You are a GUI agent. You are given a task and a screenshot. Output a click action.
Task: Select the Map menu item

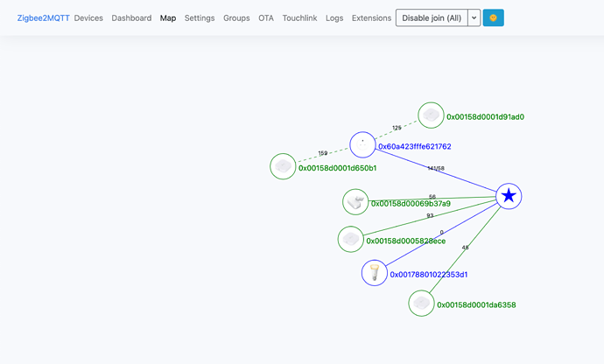(168, 18)
